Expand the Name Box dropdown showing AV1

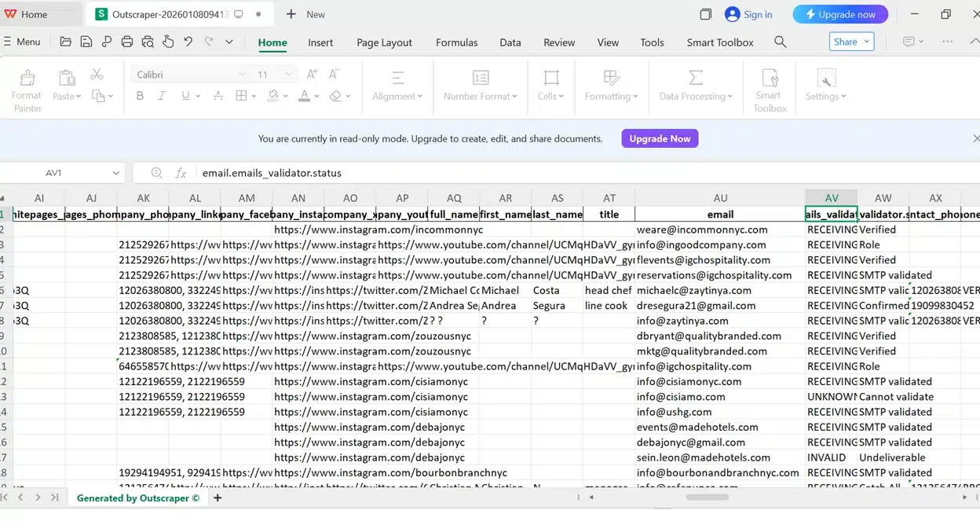pyautogui.click(x=115, y=173)
